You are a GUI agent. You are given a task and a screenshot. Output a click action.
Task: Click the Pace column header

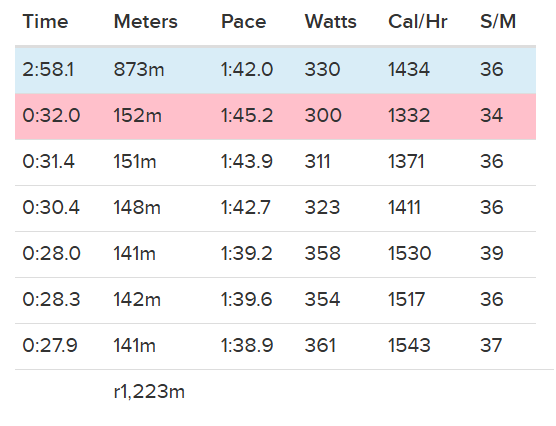tap(244, 22)
